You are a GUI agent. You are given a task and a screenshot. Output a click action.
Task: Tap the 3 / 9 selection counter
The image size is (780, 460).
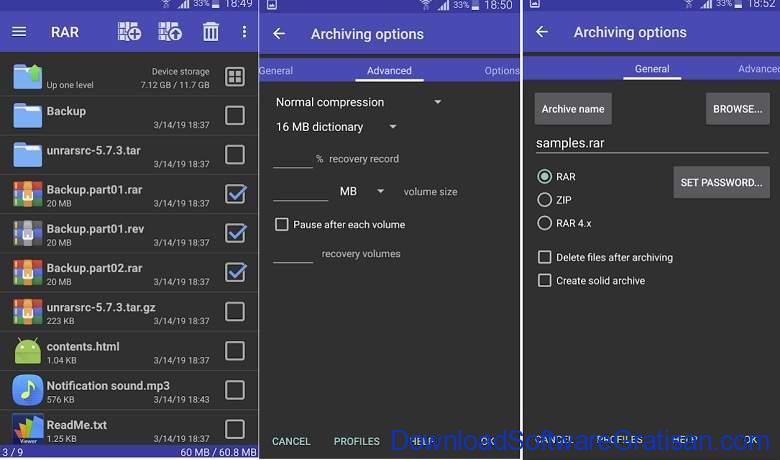coord(12,452)
